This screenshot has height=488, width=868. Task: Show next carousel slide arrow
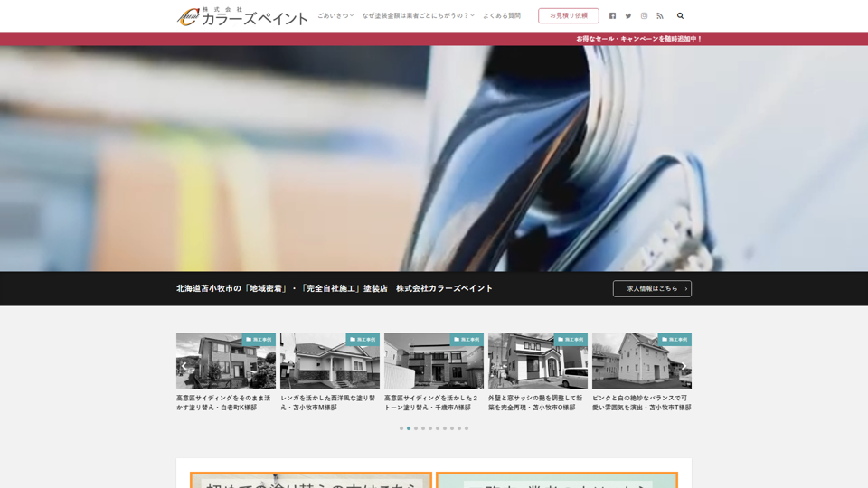click(x=684, y=366)
